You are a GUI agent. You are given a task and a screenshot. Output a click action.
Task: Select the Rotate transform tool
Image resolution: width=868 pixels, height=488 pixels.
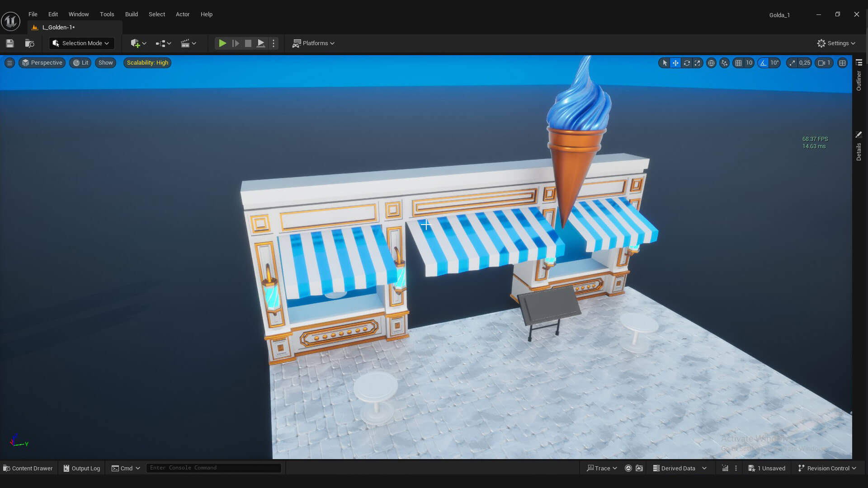tap(687, 63)
